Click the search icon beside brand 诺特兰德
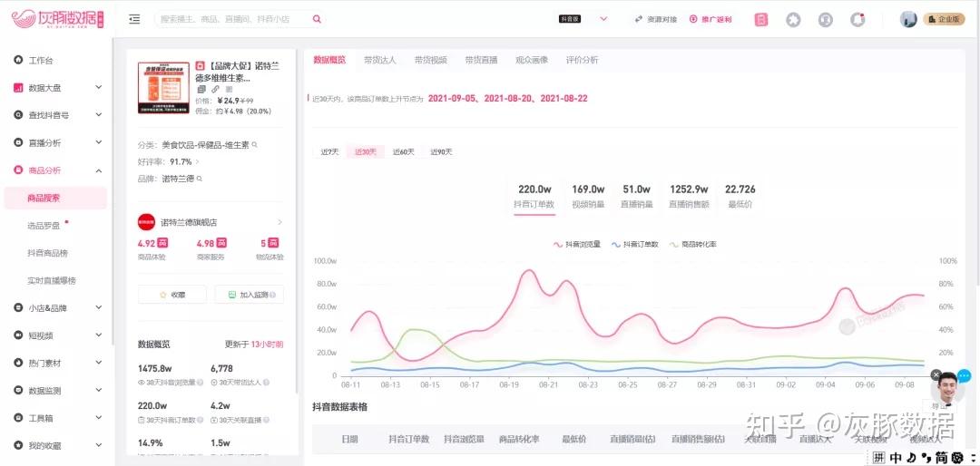This screenshot has width=980, height=466. coord(200,179)
